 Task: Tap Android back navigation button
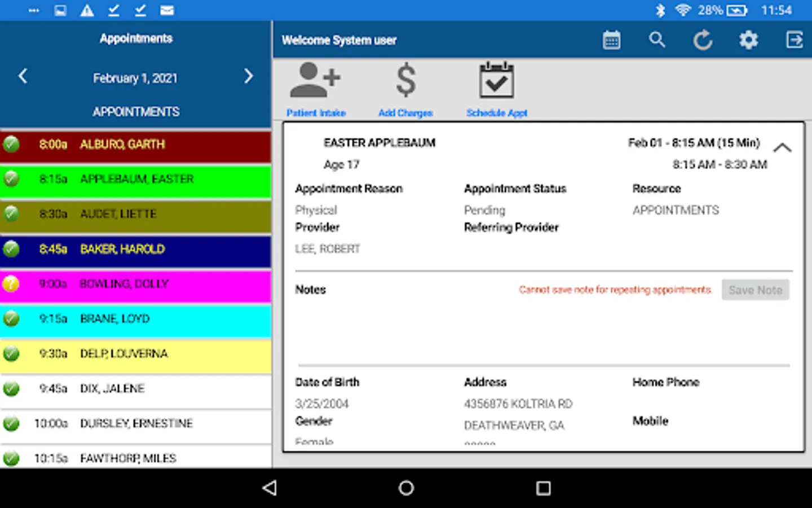click(x=270, y=488)
